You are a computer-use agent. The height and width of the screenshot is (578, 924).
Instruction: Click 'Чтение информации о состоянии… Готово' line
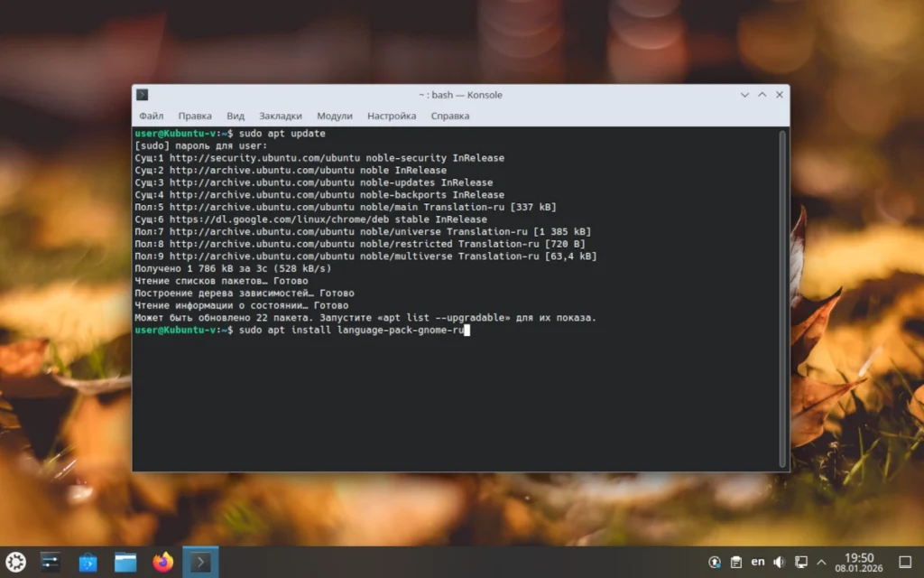242,305
